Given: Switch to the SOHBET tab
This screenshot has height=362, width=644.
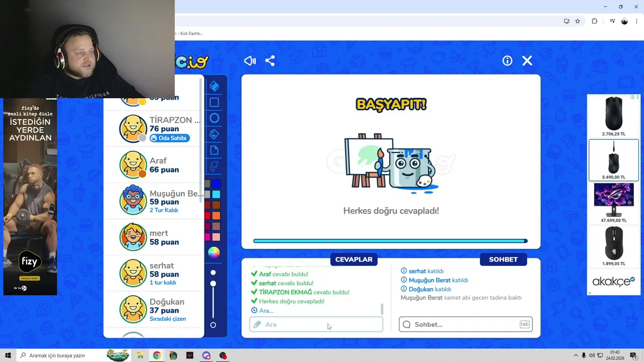Looking at the screenshot, I should click(x=503, y=259).
